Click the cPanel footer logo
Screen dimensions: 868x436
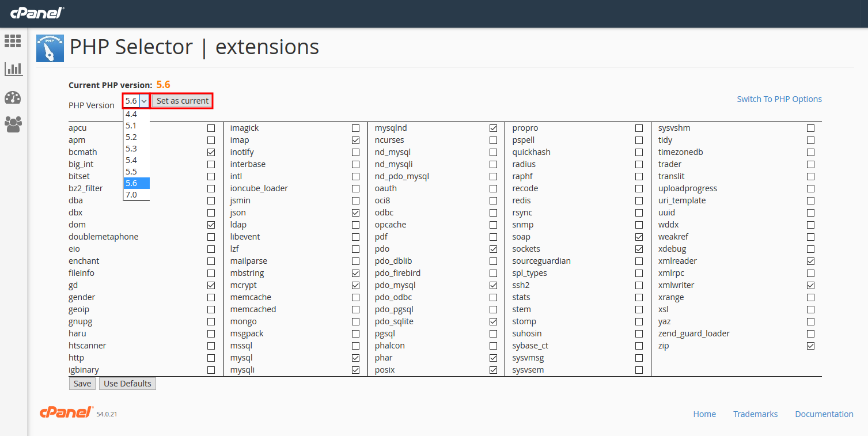point(66,412)
